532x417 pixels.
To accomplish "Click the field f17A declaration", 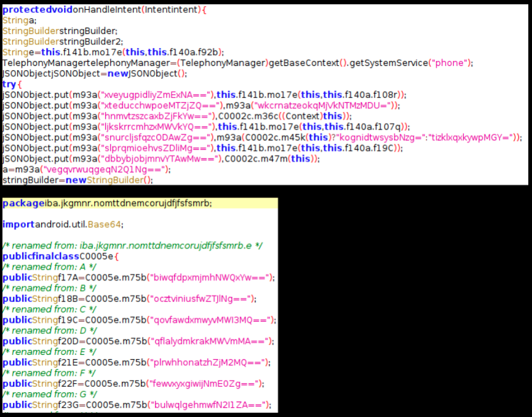I will (x=68, y=278).
